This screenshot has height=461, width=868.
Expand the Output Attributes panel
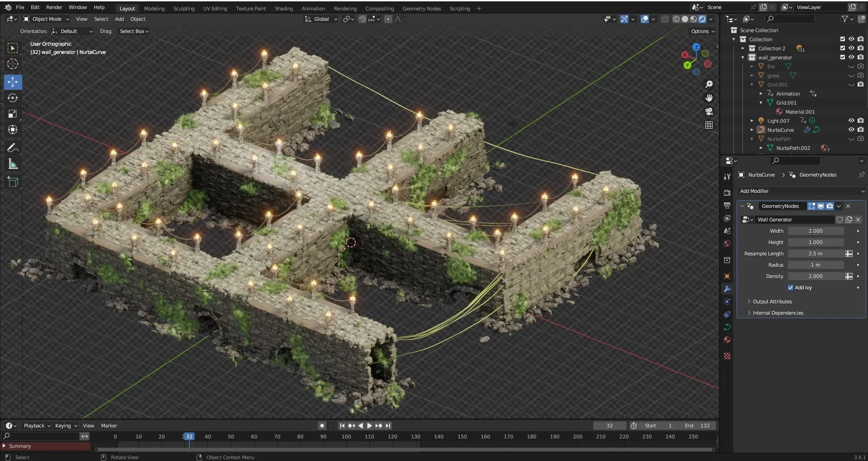coord(772,302)
